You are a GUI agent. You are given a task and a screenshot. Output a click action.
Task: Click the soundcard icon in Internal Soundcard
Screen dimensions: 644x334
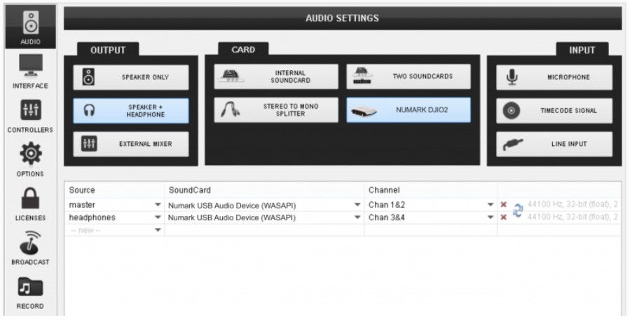click(x=231, y=76)
